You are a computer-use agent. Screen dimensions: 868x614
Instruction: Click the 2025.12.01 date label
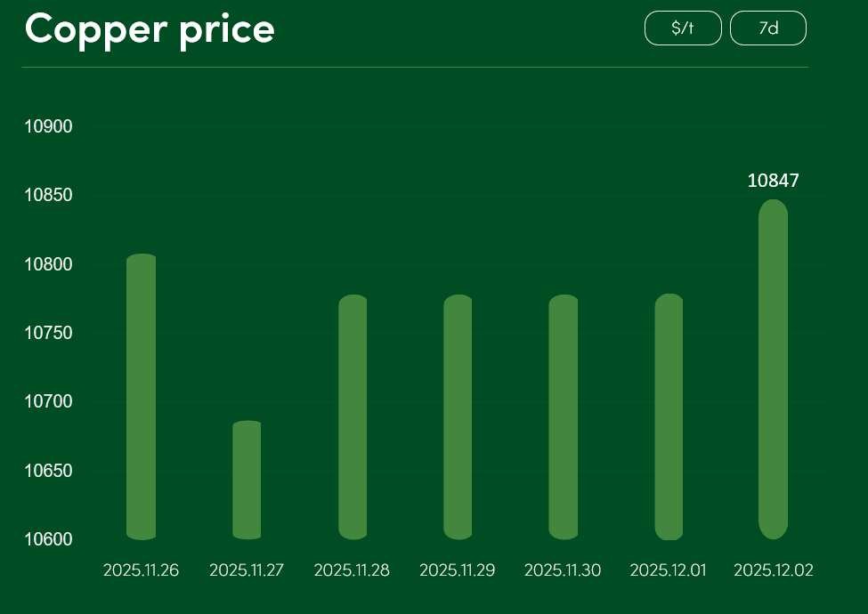(x=668, y=570)
